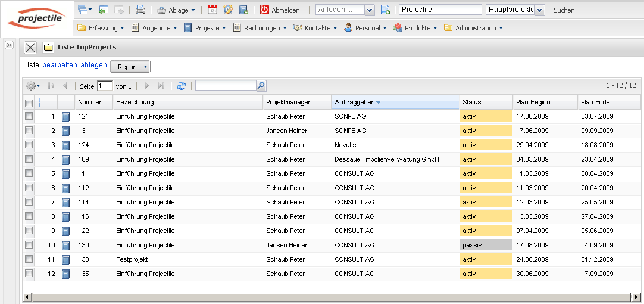
Task: Click the ablegen link
Action: (94, 65)
